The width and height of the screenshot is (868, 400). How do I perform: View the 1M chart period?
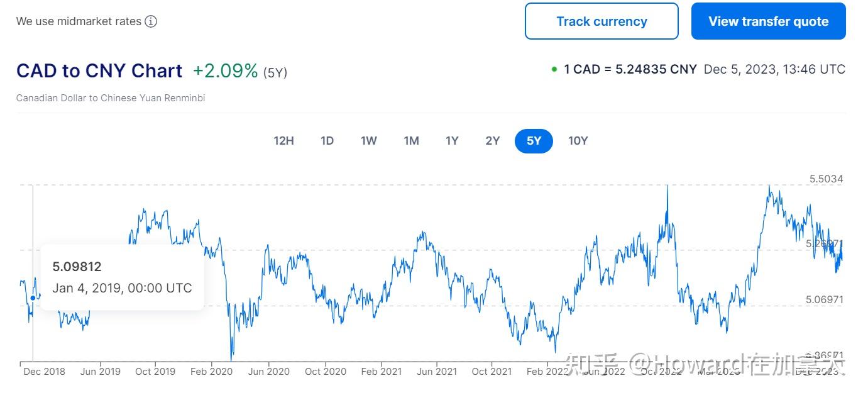click(x=411, y=141)
